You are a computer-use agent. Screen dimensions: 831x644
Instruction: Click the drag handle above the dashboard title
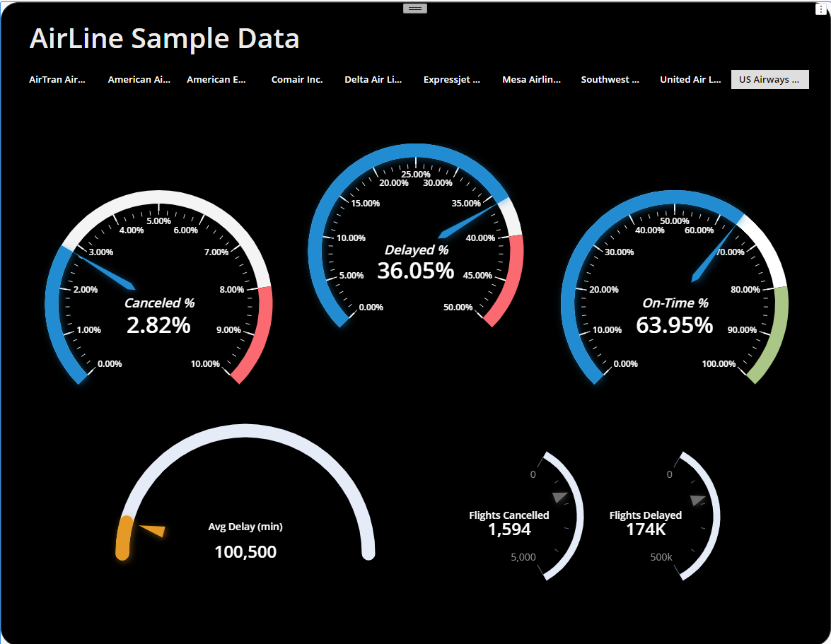point(414,8)
